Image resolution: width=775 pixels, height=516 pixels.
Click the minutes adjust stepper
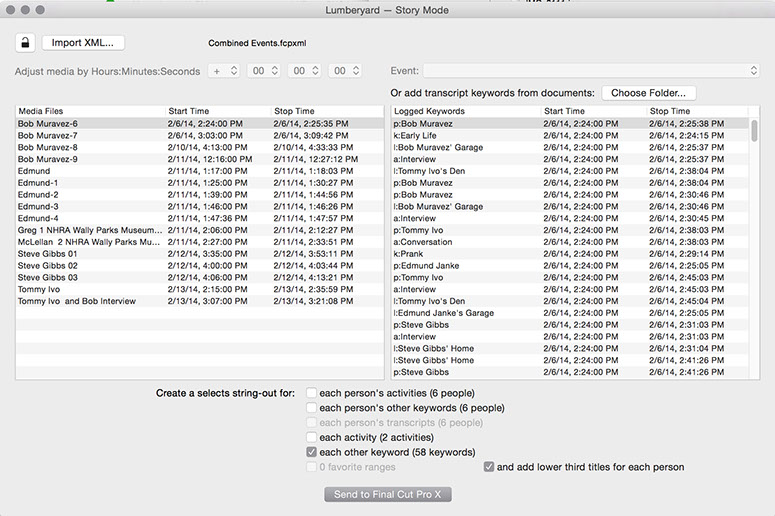pyautogui.click(x=304, y=71)
